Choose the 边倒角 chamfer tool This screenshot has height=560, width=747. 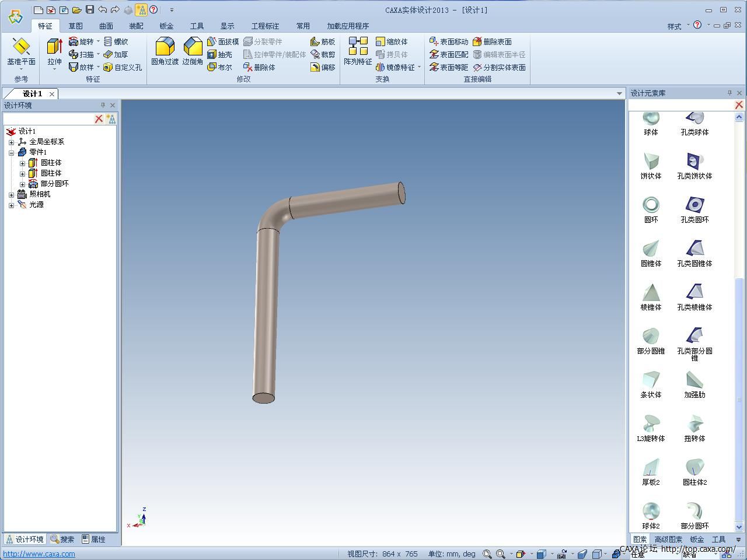click(193, 51)
